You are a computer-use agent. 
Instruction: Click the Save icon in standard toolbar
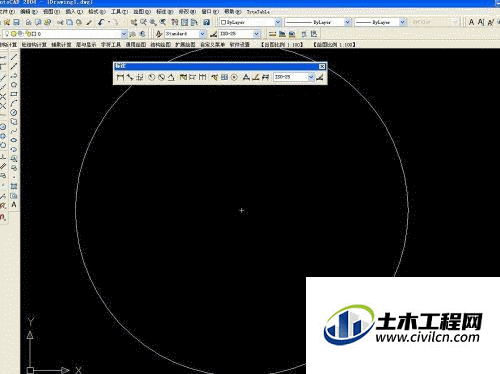pos(16,22)
